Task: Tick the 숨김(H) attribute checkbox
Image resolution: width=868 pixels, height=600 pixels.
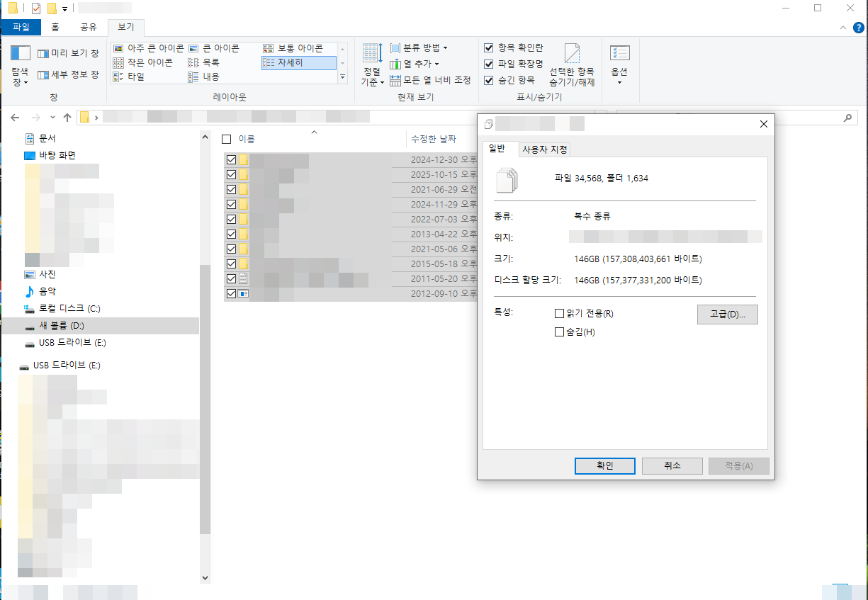Action: (x=559, y=332)
